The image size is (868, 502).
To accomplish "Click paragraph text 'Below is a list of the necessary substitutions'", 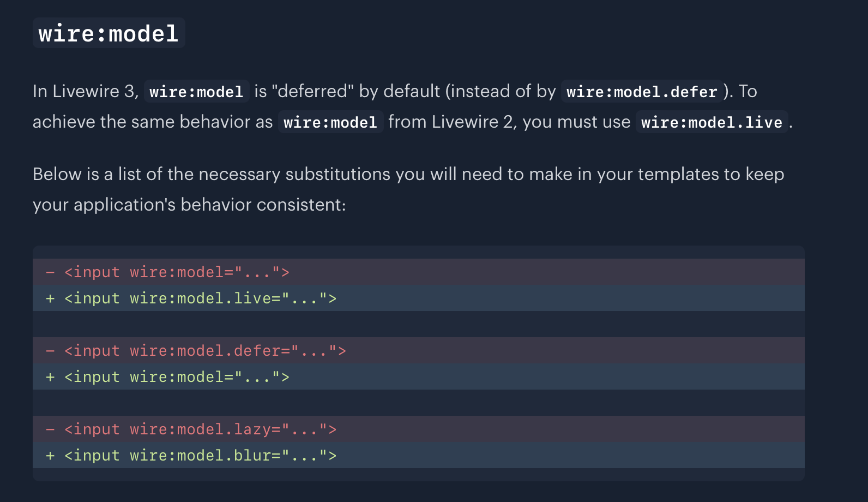I will click(212, 174).
